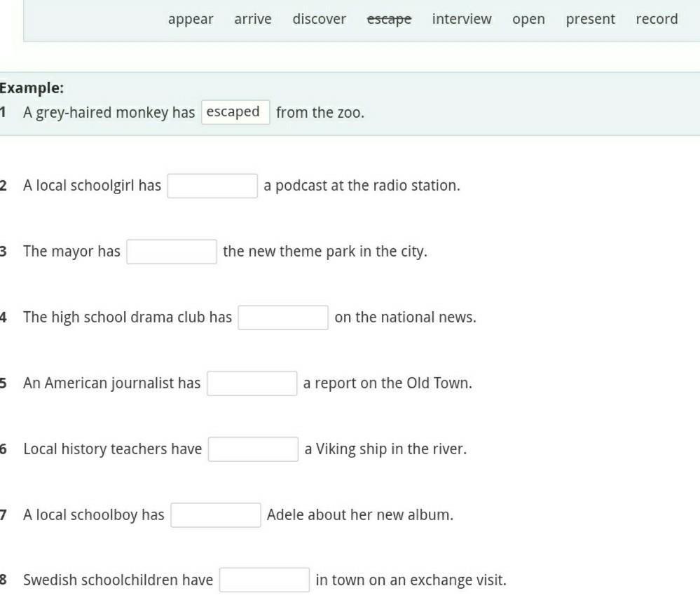
Task: Click the word 'appear' in the word bank
Action: 191,20
